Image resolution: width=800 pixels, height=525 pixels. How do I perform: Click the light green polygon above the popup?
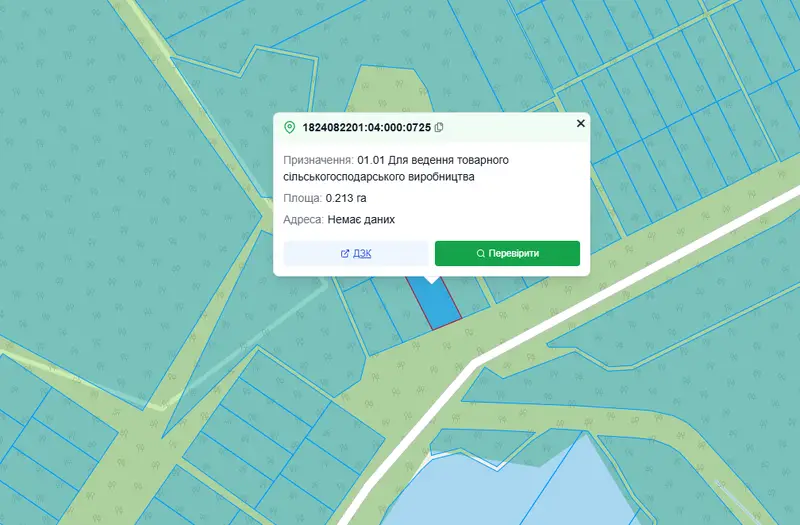coord(388,89)
